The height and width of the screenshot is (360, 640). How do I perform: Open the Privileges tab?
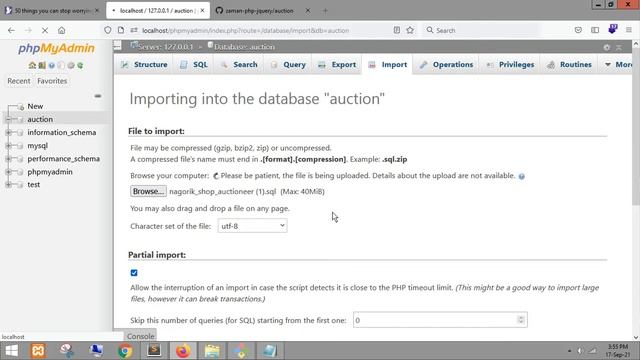coord(510,64)
